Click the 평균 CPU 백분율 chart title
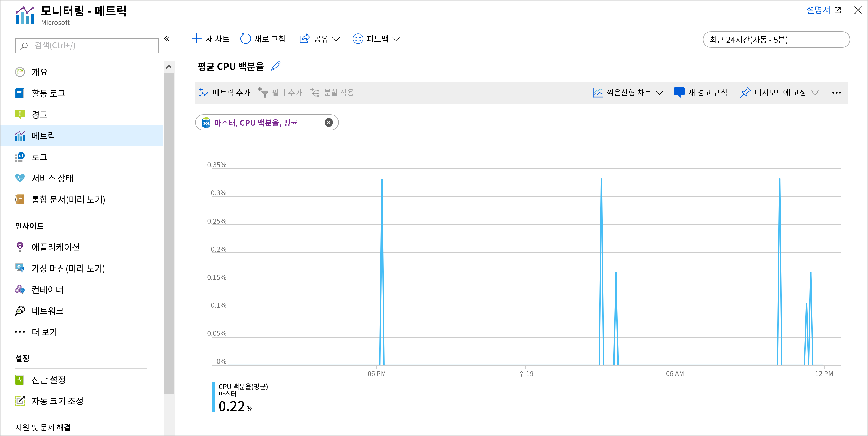 (231, 66)
